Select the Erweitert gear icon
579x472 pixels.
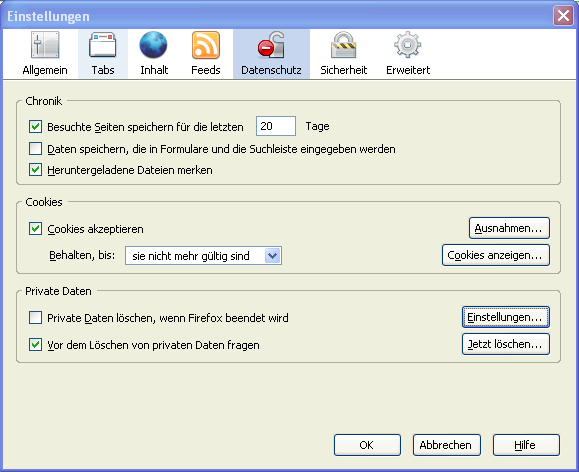408,45
